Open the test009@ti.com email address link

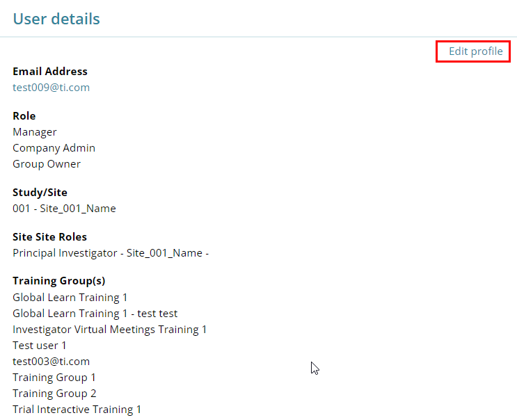pyautogui.click(x=51, y=88)
